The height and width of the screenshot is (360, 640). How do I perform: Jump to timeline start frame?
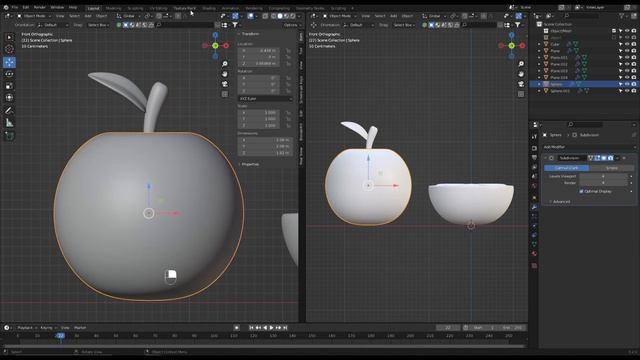tap(251, 328)
